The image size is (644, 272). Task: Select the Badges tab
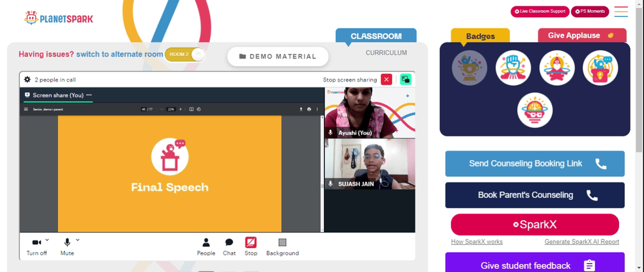(x=480, y=36)
